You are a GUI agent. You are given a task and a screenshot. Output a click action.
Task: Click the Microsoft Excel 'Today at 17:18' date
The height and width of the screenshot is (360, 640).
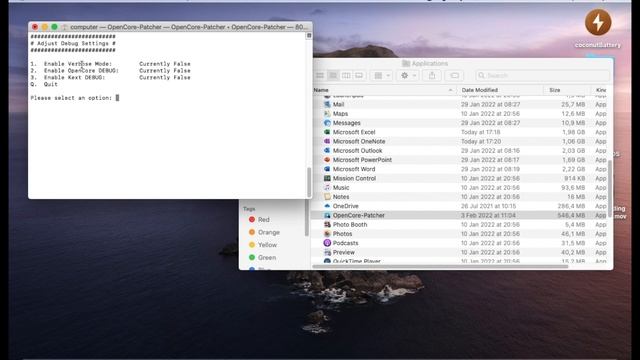pos(481,132)
